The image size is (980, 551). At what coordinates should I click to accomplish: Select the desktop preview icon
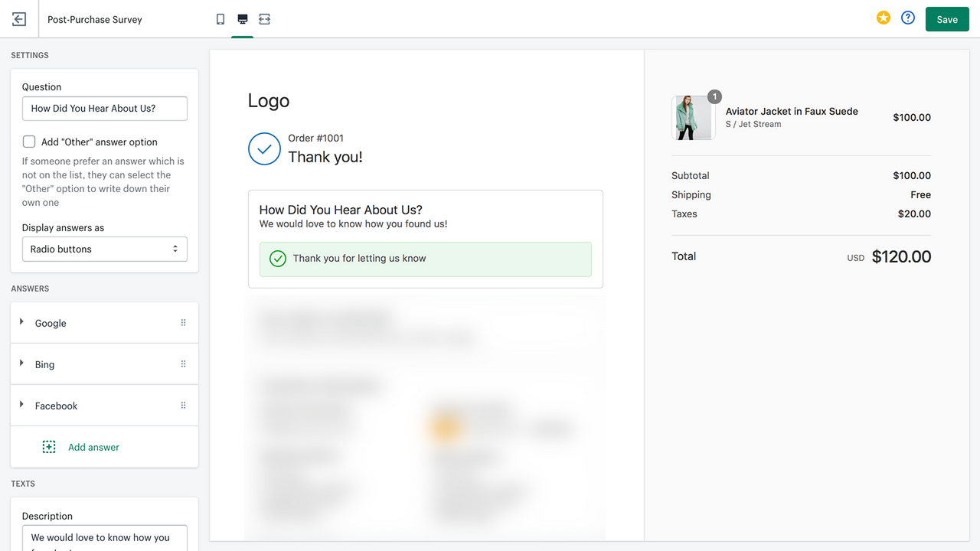coord(243,19)
